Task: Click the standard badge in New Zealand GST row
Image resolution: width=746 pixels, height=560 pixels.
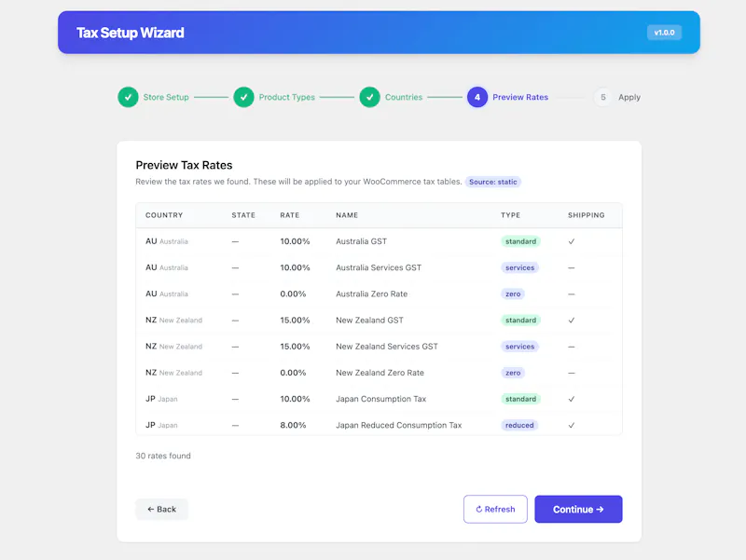Action: (520, 320)
